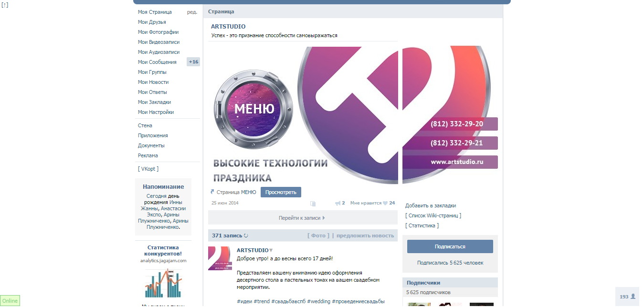Click hashtag #trend
Image resolution: width=644 pixels, height=307 pixels.
(x=262, y=301)
